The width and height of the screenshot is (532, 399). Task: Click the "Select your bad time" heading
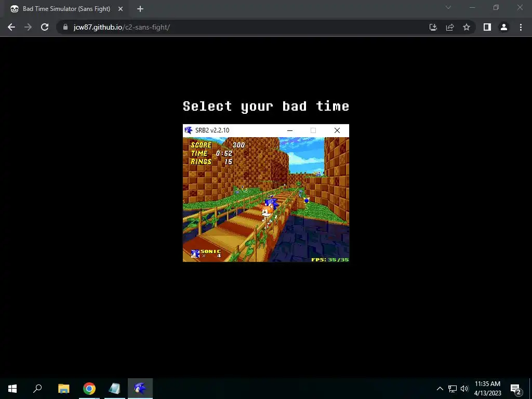coord(266,106)
